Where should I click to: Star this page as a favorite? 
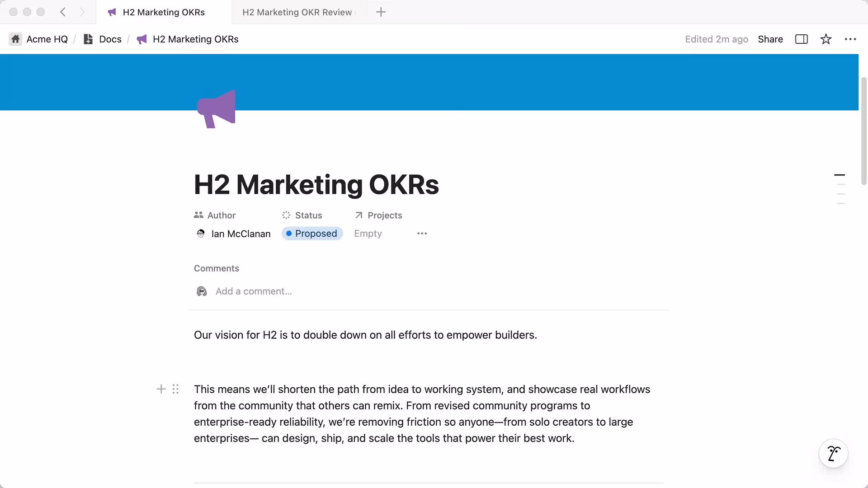826,39
